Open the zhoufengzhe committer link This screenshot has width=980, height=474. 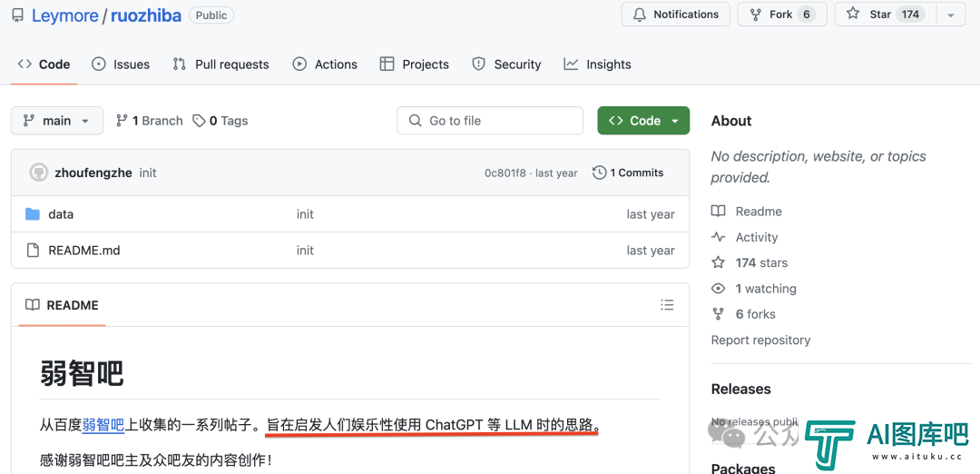[x=93, y=173]
